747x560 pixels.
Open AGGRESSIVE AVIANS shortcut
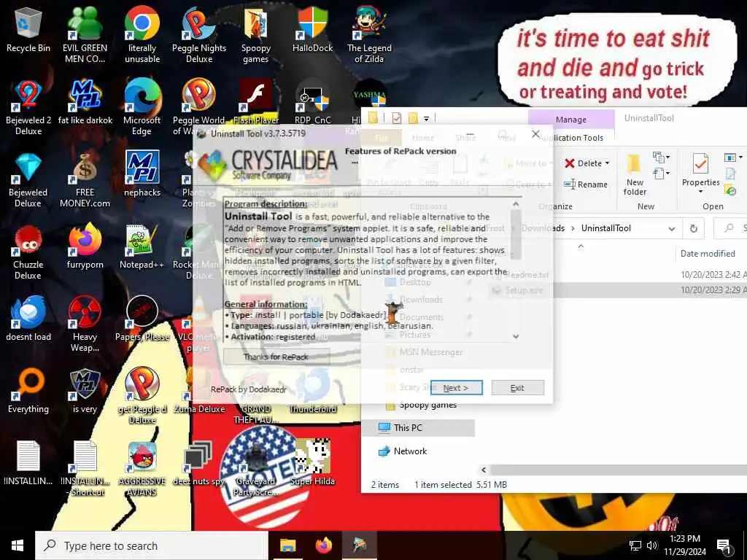142,469
